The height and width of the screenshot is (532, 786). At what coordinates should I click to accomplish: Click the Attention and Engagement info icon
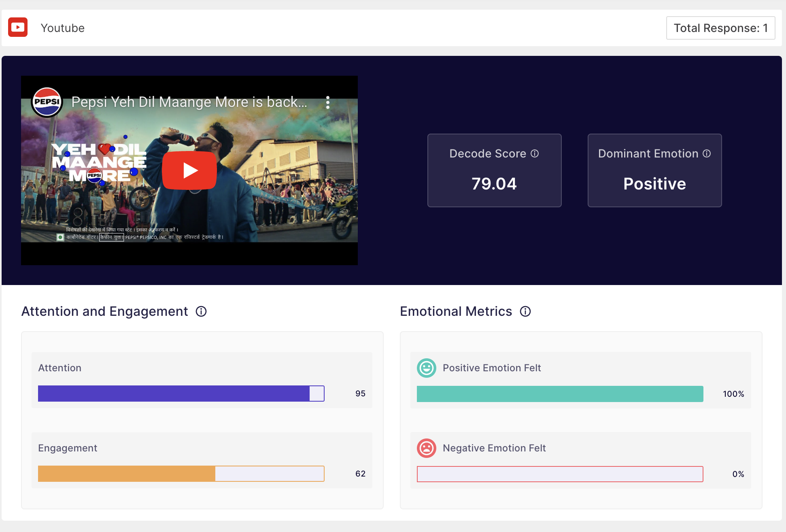201,311
